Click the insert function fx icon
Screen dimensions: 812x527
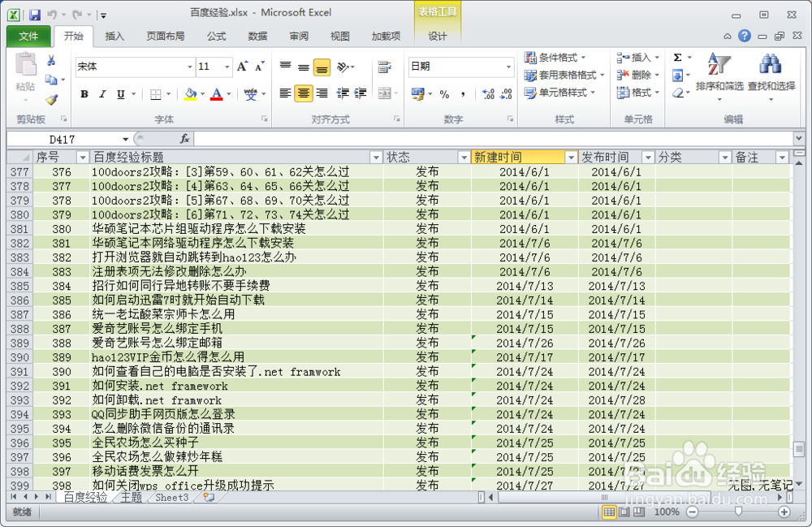pos(185,139)
